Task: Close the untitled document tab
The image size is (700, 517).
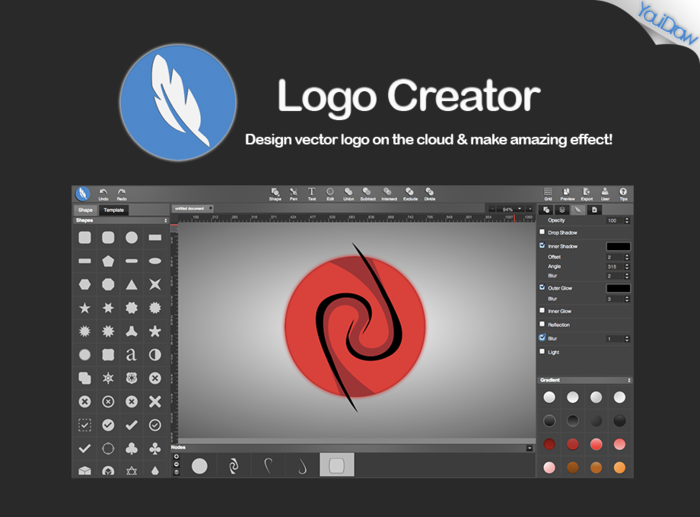Action: coord(211,208)
